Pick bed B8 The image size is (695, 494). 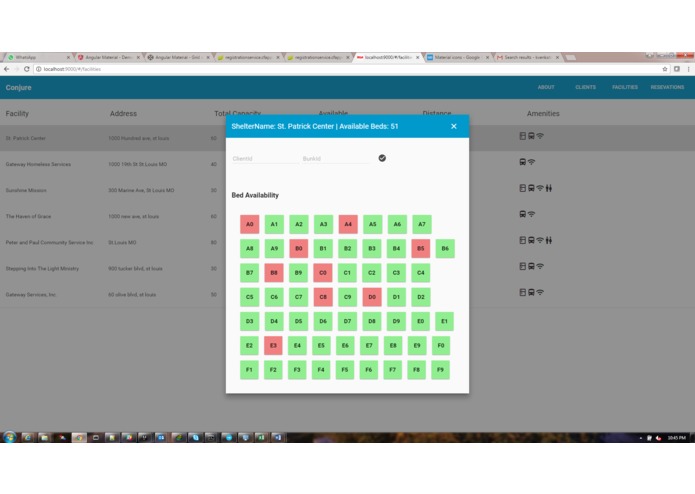point(274,272)
